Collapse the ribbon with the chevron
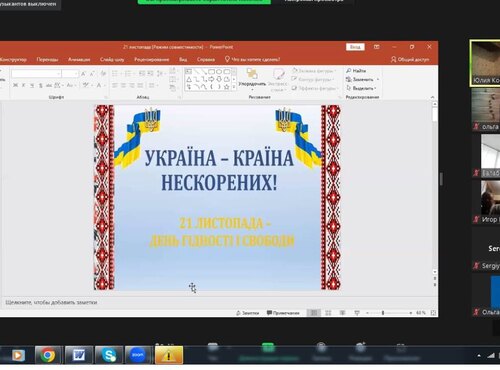Screen dimensions: 500x370 pos(433,97)
